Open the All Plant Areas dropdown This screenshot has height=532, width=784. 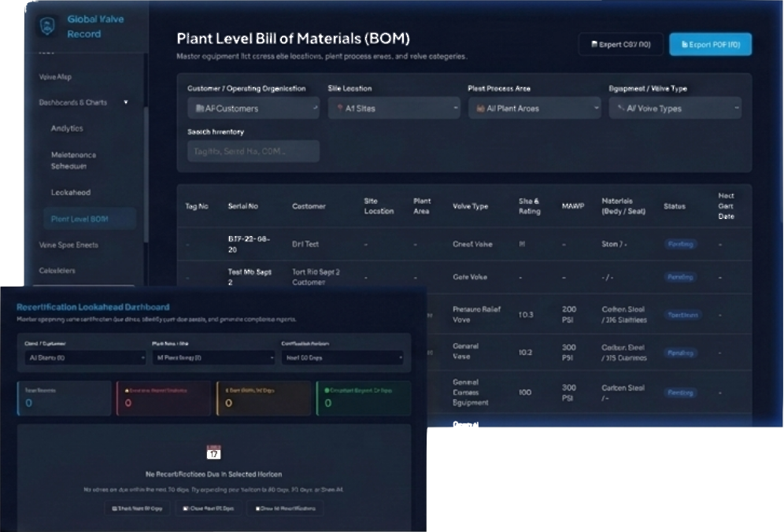tap(534, 108)
